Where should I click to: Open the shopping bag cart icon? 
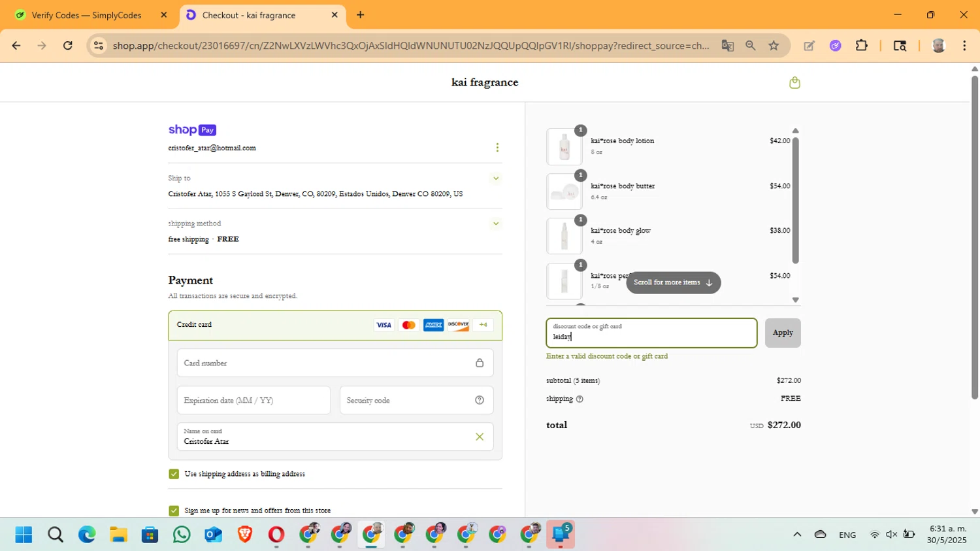(794, 82)
